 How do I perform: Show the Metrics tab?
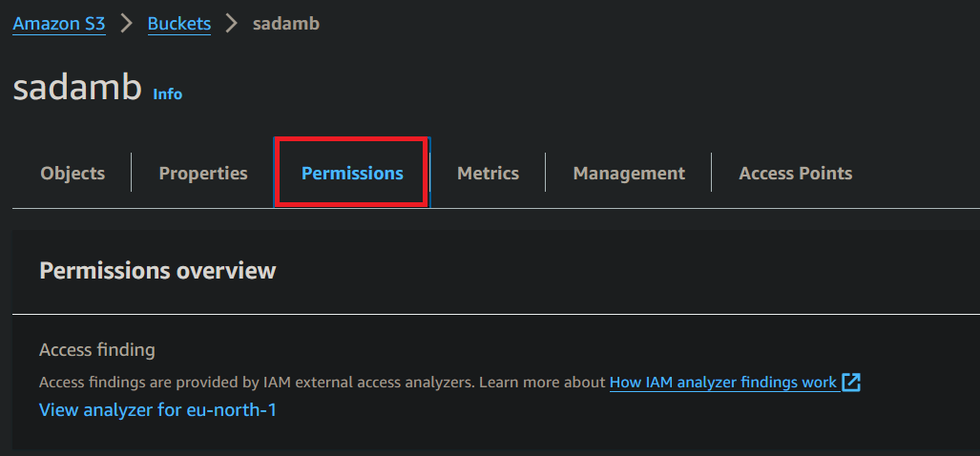488,173
